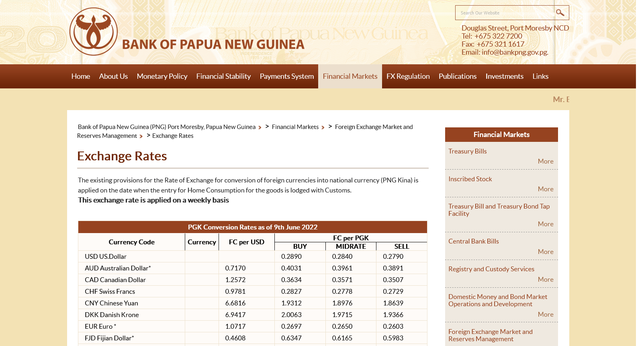Open the Central Bank Bills link
644x346 pixels.
(x=473, y=242)
